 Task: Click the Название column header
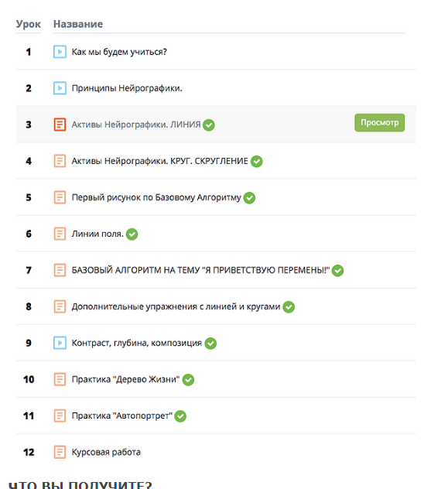click(x=78, y=24)
